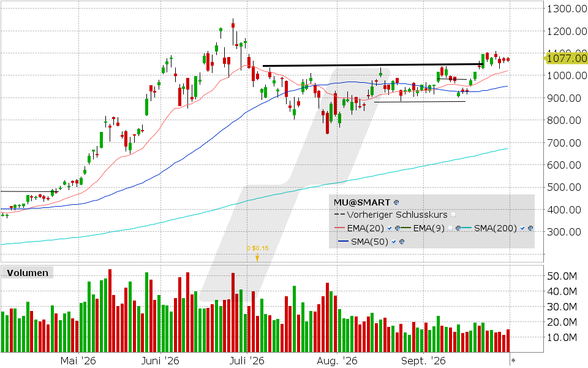Click the EMA(9) legend label

[x=429, y=228]
